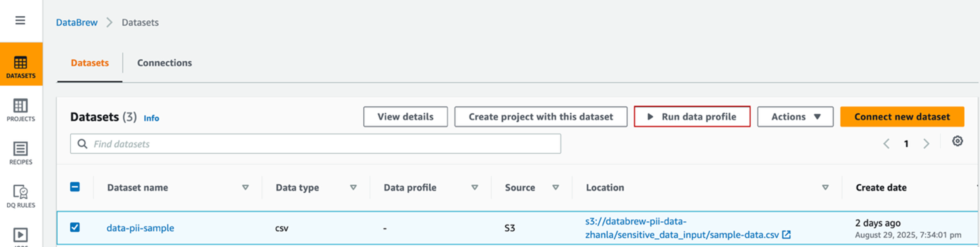The image size is (980, 247).
Task: Open the data-pii-sample dataset link
Action: point(140,228)
